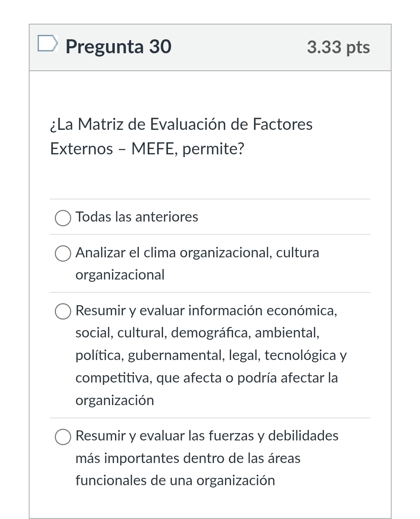Viewport: 420px width, 519px height.
Task: Click the answer text "Resumir y evaluar las fuerzas"
Action: (207, 436)
